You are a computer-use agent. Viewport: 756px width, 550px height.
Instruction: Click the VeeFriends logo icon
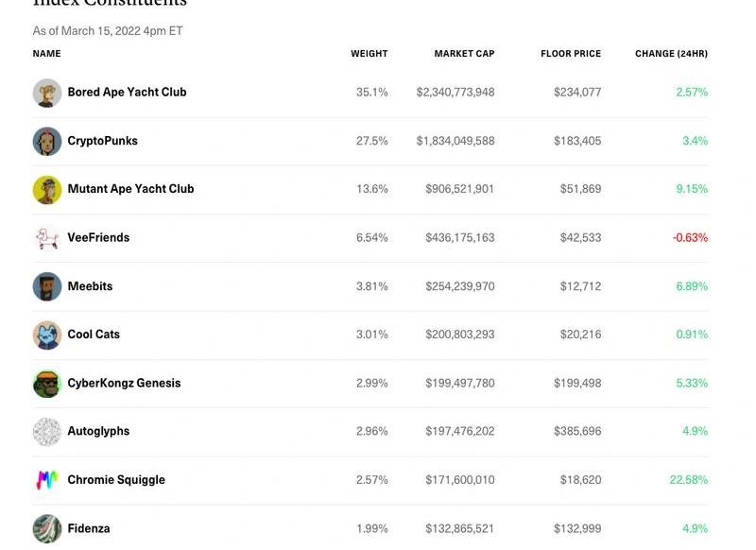coord(47,238)
